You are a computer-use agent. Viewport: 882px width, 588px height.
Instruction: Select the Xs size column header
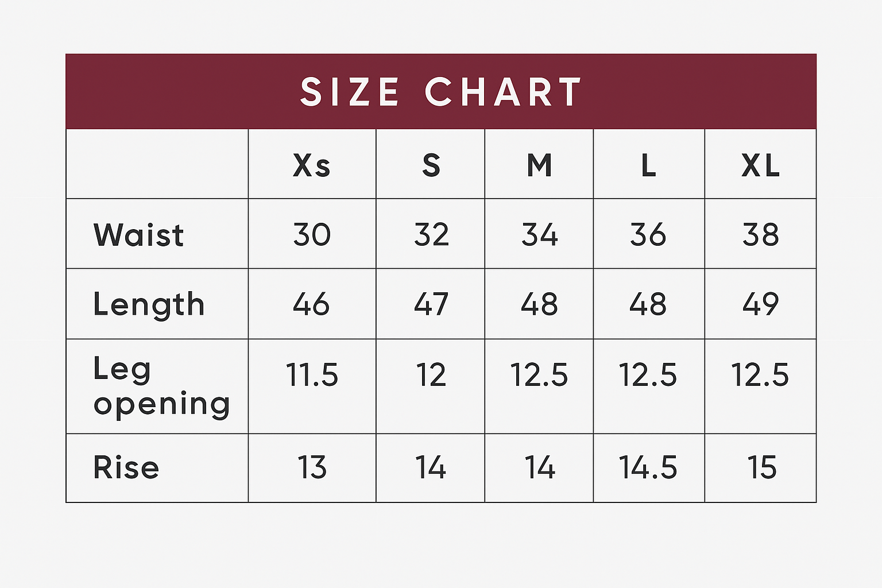coord(312,165)
